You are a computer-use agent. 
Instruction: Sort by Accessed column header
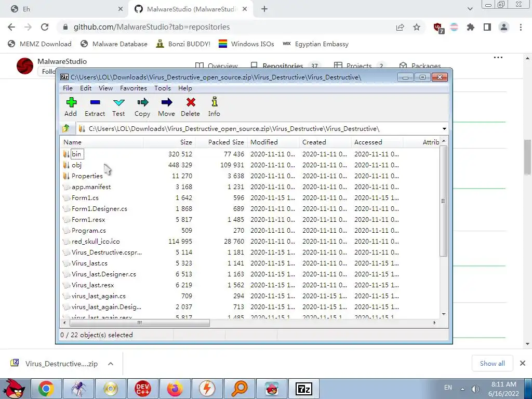coord(377,142)
